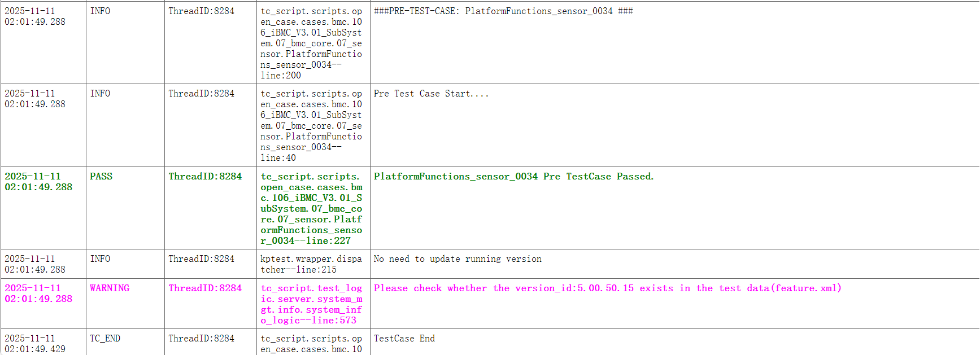Select the kptest.wrapper.dispatcher line:215 source cell
Viewport: 980px width, 355px height.
311,264
